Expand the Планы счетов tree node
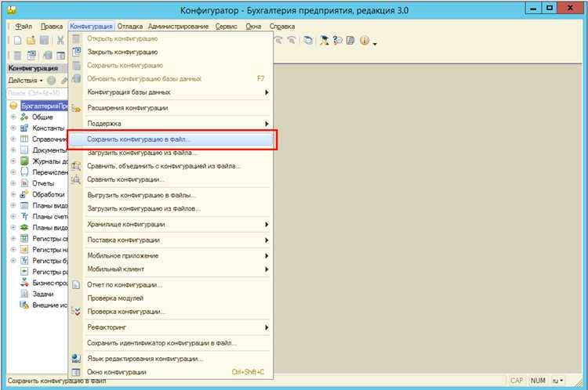Screen dimensions: 588x390 [13, 217]
